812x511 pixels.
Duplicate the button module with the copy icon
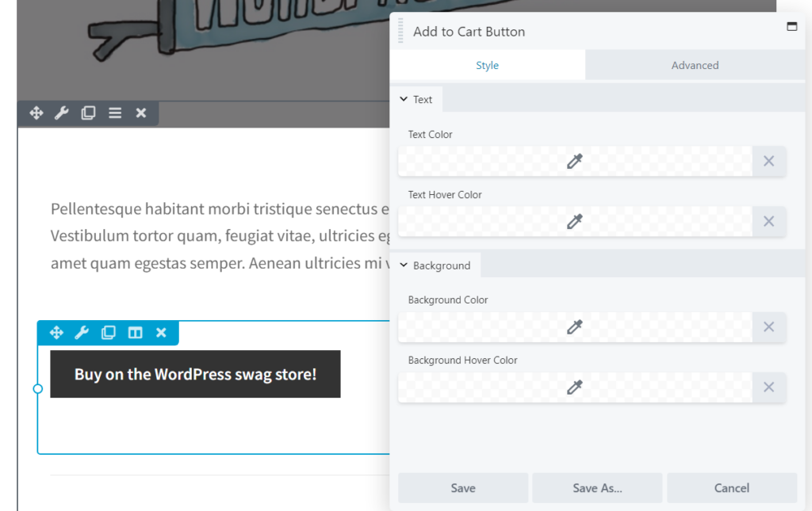109,333
